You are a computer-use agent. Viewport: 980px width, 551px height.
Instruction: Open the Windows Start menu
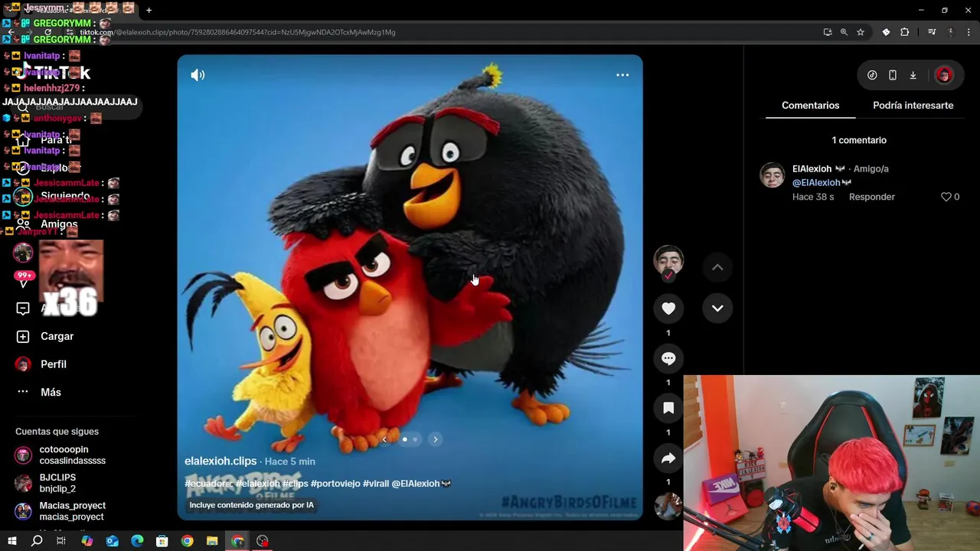click(12, 541)
